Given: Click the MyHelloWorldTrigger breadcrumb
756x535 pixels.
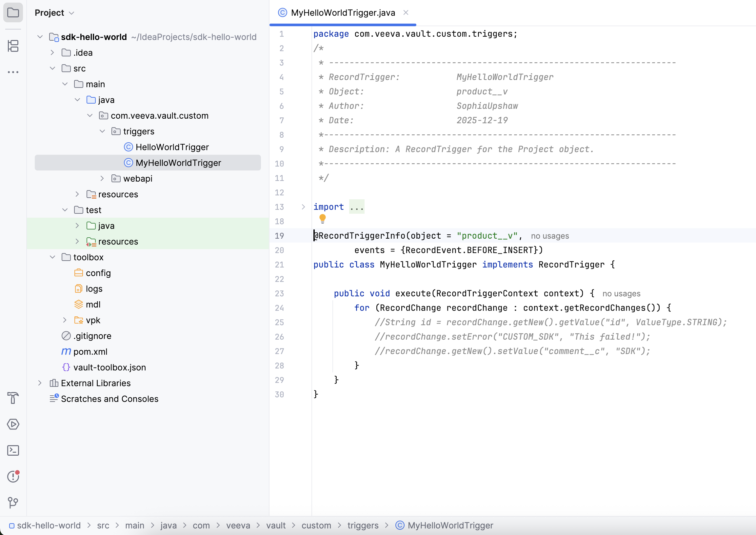Looking at the screenshot, I should tap(450, 525).
